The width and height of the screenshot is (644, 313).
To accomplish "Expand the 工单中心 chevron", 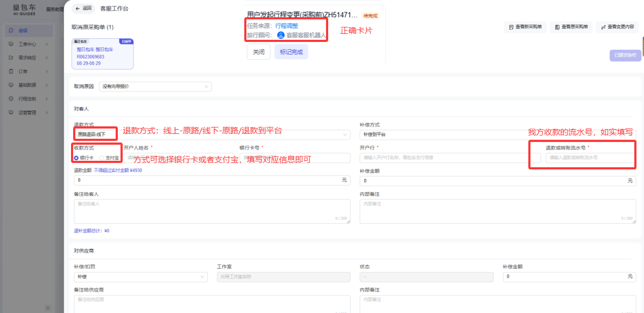I will point(47,44).
